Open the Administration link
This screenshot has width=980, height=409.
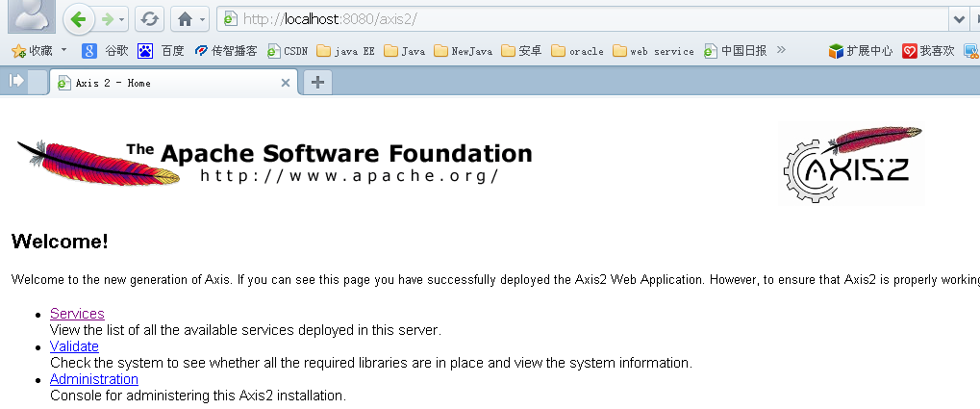tap(93, 378)
